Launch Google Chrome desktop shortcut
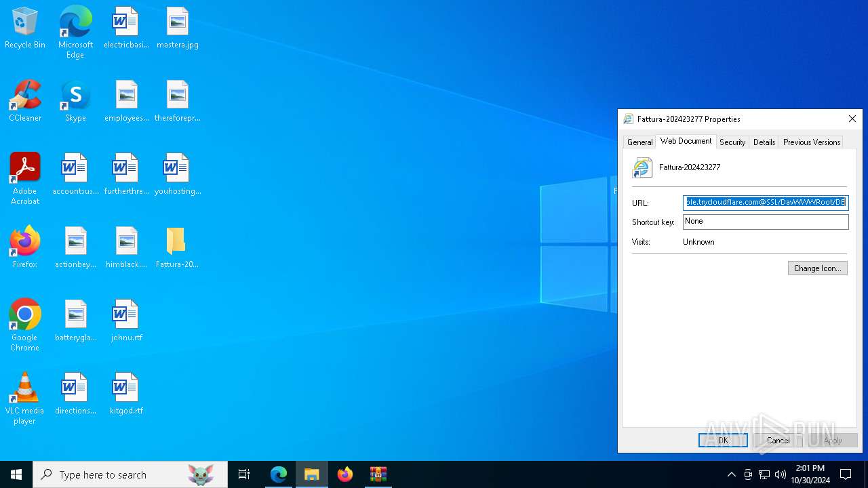 25,325
